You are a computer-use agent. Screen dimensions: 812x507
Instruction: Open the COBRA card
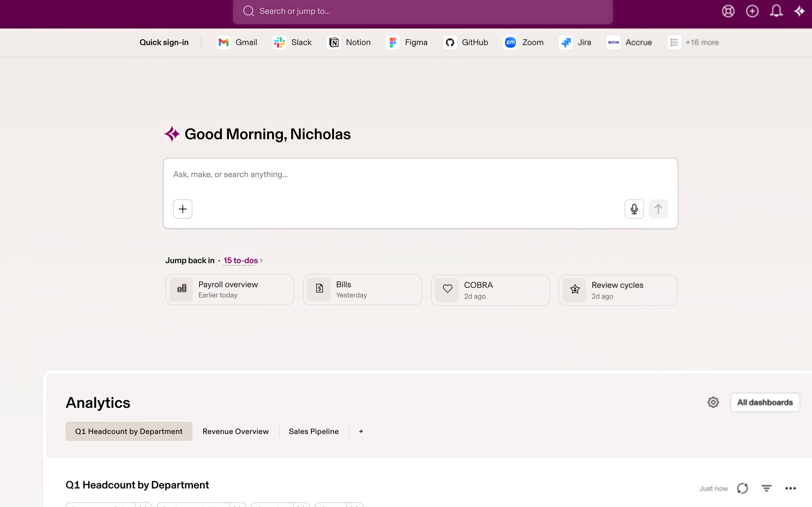click(x=490, y=290)
